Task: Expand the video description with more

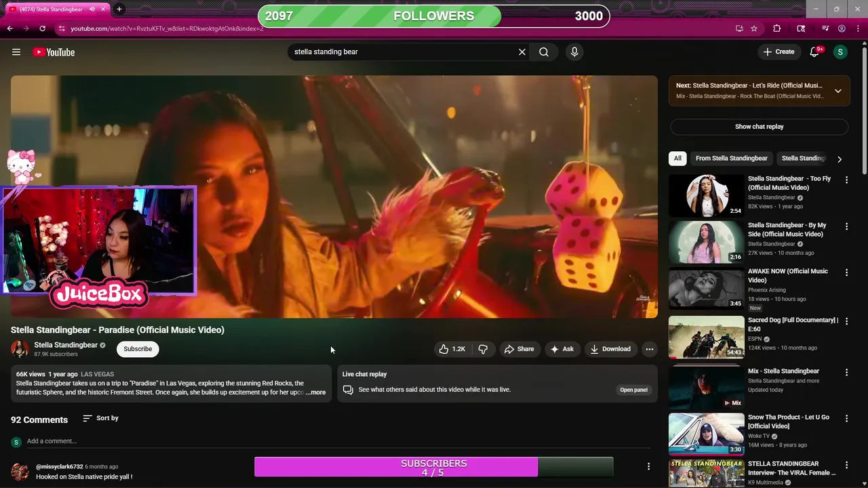Action: tap(316, 392)
